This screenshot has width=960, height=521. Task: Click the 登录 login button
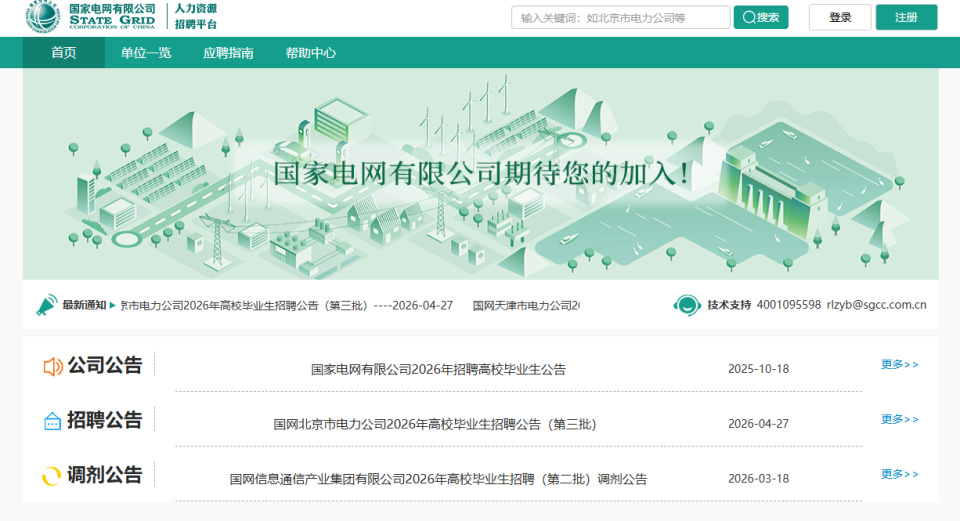click(840, 17)
